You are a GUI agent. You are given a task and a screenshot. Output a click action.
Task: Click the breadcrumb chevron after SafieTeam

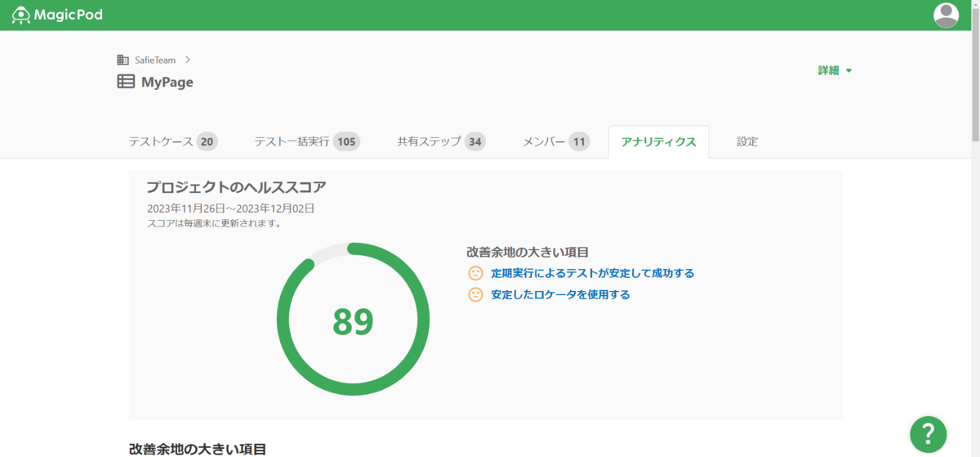coord(188,60)
